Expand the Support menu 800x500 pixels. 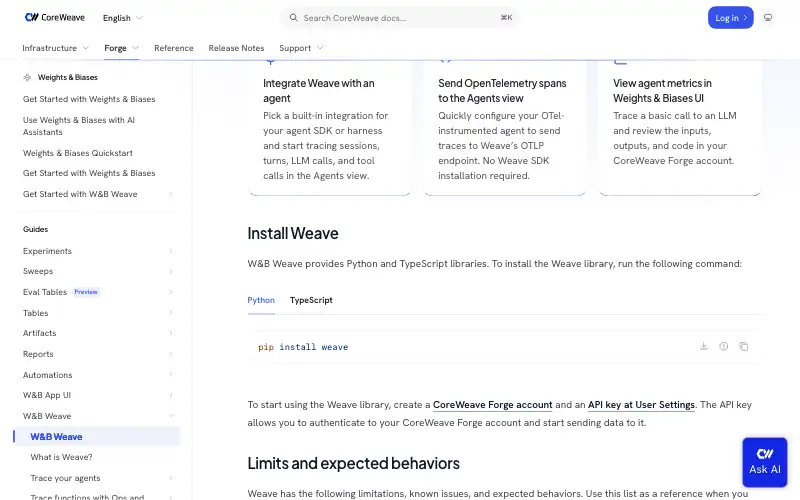pos(301,48)
